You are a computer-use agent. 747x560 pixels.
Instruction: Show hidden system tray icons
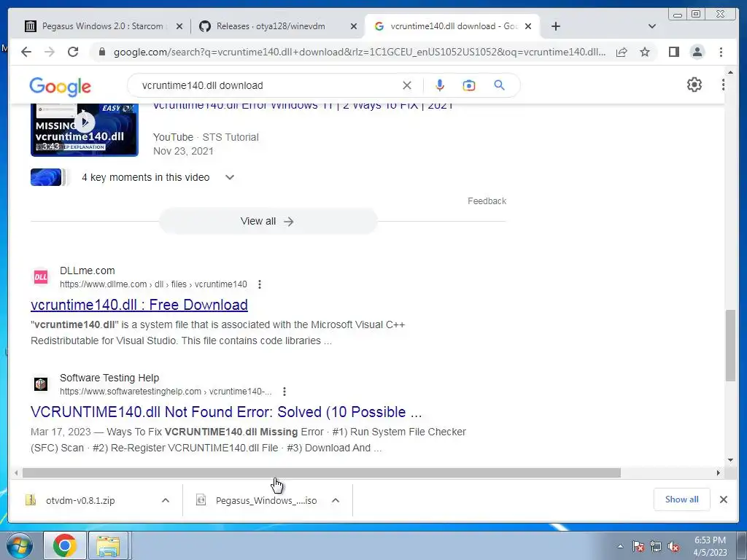point(620,547)
